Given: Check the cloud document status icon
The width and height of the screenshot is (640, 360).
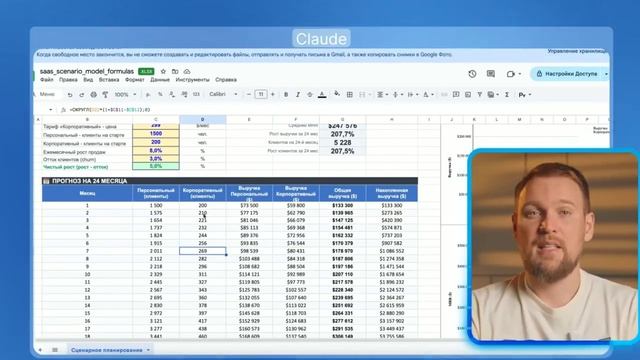Looking at the screenshot, I should (187, 71).
